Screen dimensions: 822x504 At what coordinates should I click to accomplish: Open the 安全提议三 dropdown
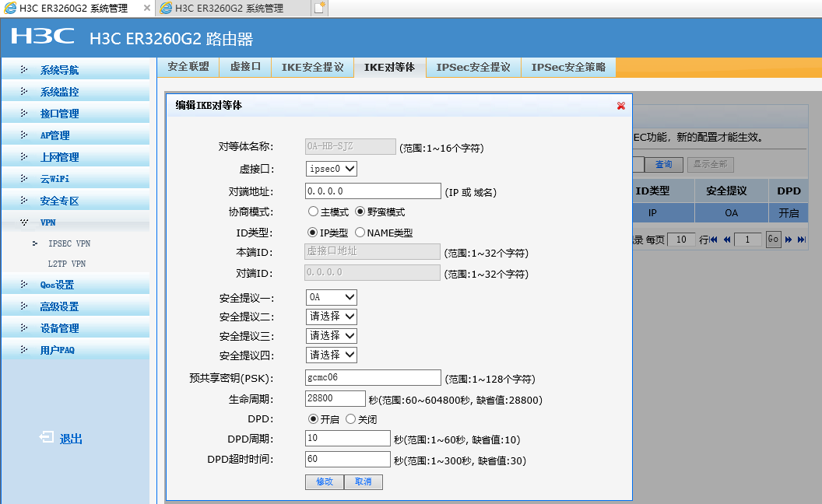332,336
